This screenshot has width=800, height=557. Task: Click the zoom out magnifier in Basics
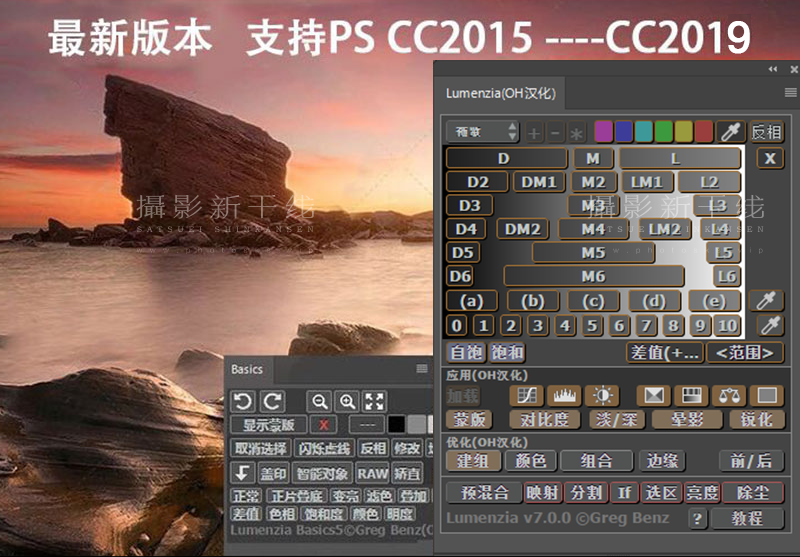[x=319, y=401]
